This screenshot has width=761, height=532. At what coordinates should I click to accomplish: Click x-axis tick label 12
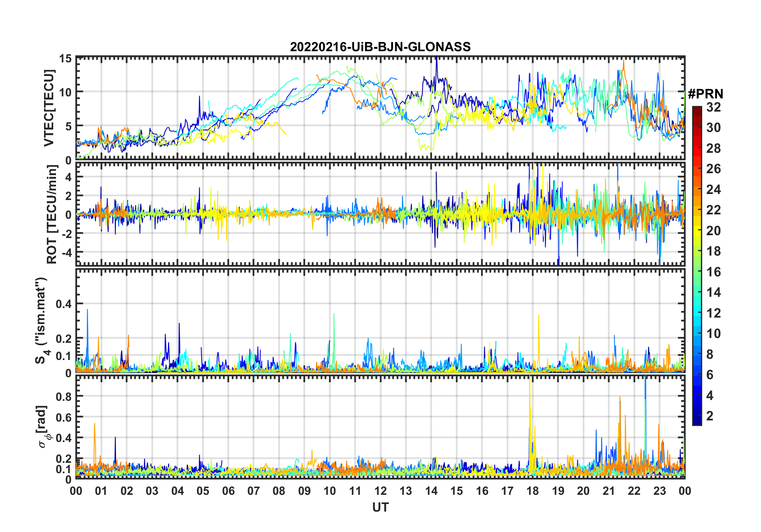tap(380, 491)
